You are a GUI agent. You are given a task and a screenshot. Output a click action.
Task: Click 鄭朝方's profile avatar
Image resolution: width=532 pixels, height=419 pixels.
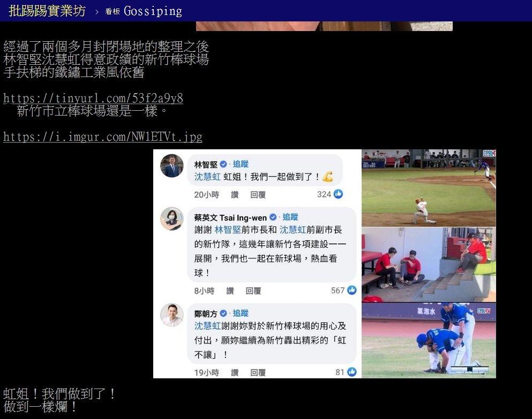[171, 315]
